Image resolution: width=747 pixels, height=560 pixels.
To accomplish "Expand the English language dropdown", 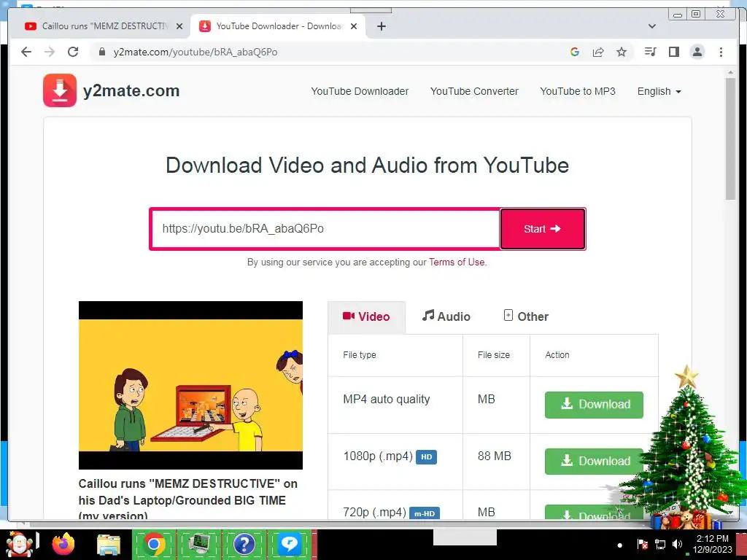I will 659,91.
